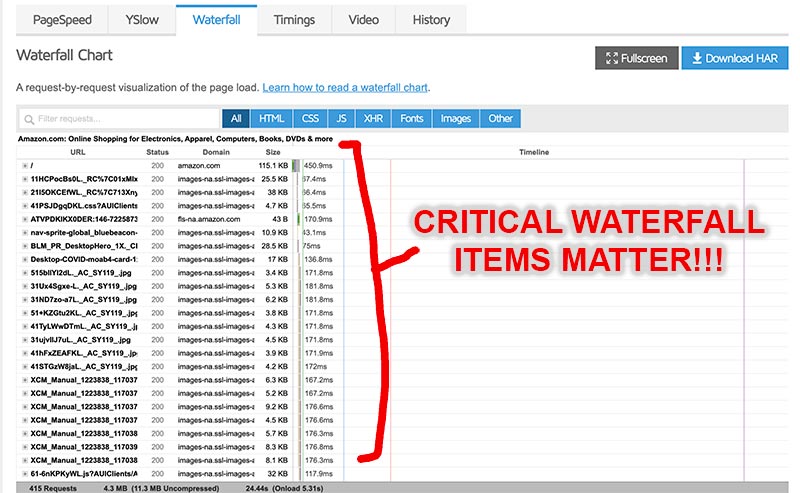The image size is (800, 493).
Task: Open the Video tab
Action: pyautogui.click(x=363, y=20)
